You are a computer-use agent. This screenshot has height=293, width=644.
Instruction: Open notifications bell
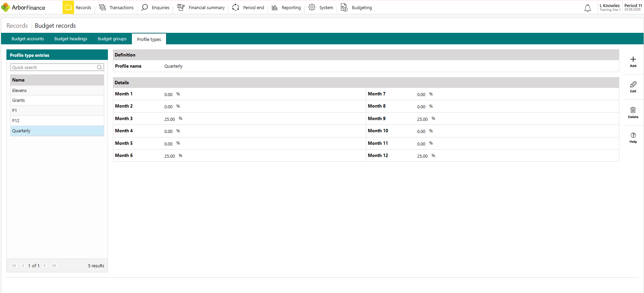point(588,8)
